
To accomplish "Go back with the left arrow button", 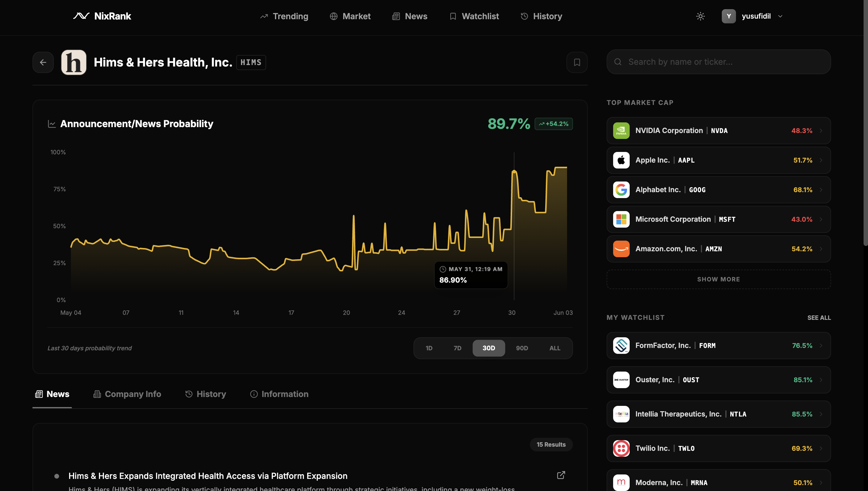I will [x=43, y=62].
